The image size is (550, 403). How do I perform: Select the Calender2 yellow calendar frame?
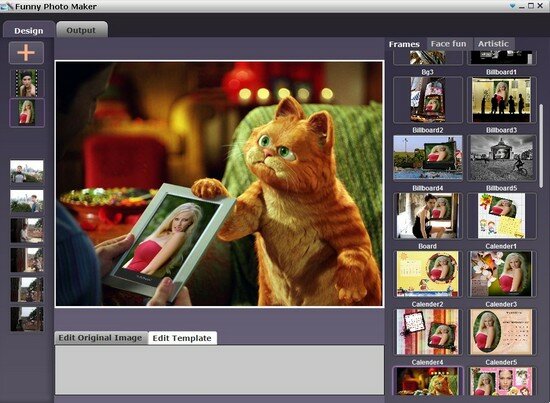[428, 274]
